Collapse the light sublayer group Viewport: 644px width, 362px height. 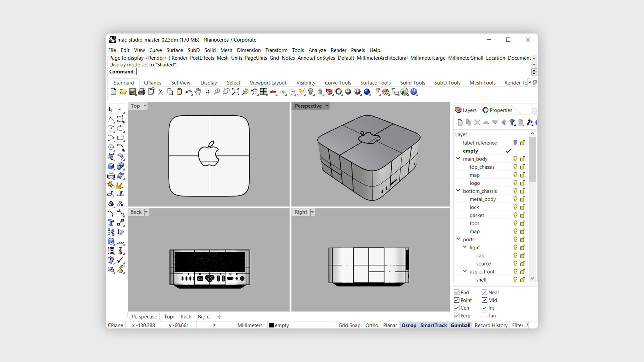[465, 247]
